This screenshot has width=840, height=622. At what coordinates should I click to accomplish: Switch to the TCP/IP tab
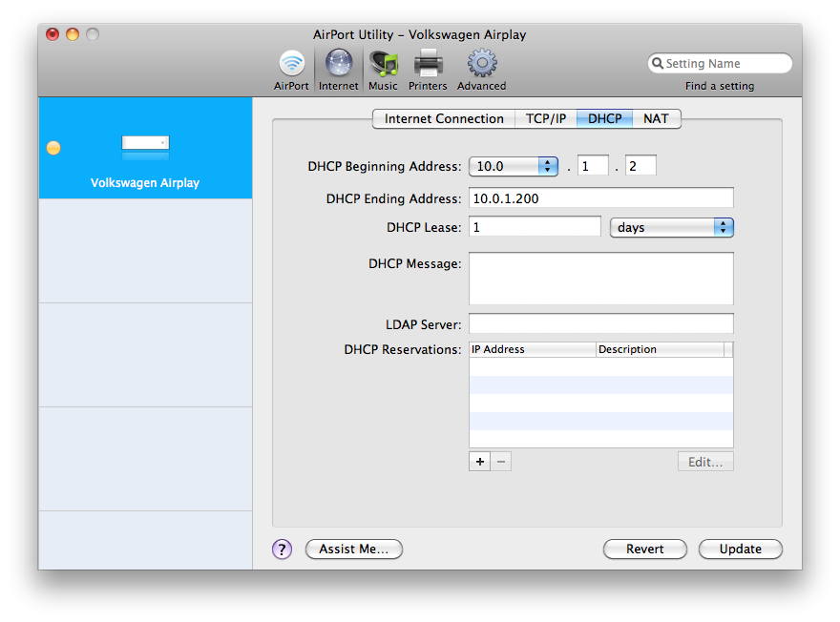(x=546, y=119)
